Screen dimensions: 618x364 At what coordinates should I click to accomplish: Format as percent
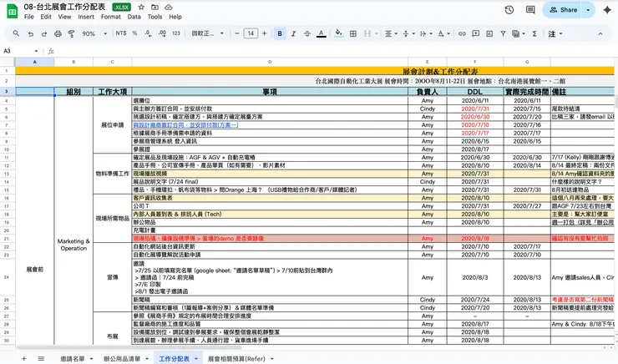[x=134, y=33]
